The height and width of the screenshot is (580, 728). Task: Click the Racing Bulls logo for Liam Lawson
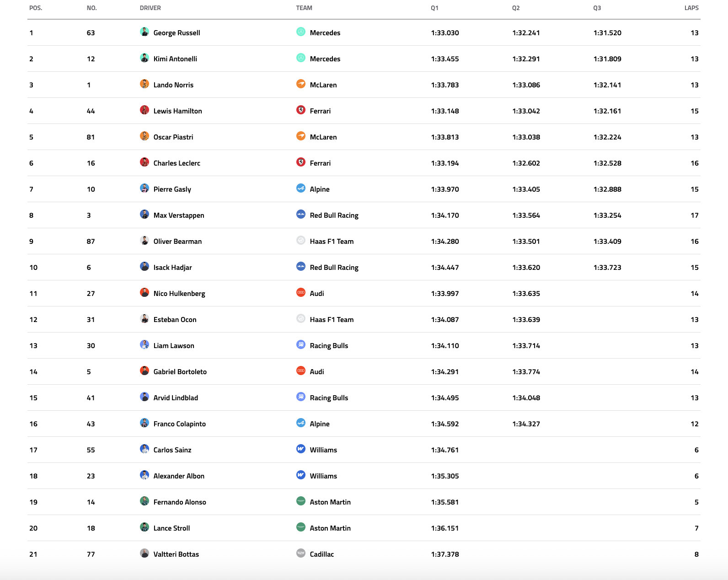coord(300,345)
